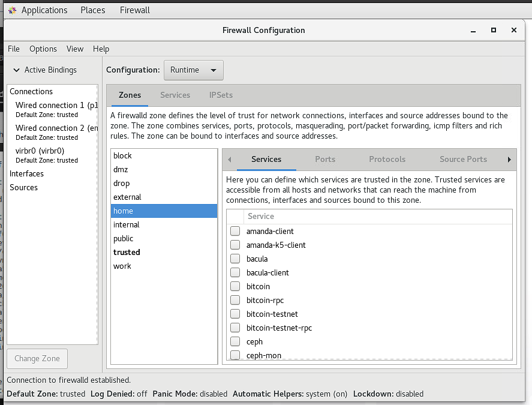This screenshot has height=405, width=532.
Task: Switch to the IPSets tab
Action: pyautogui.click(x=221, y=95)
